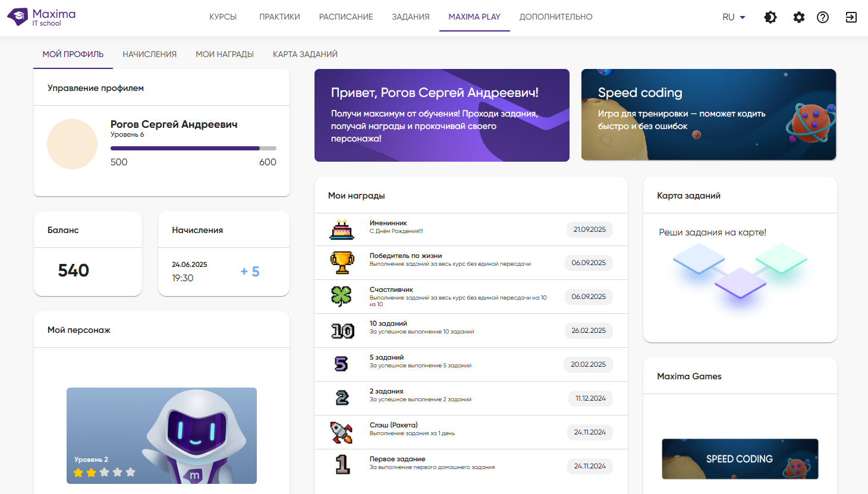This screenshot has width=868, height=494.
Task: Click the four-leaf clover award icon
Action: point(342,297)
